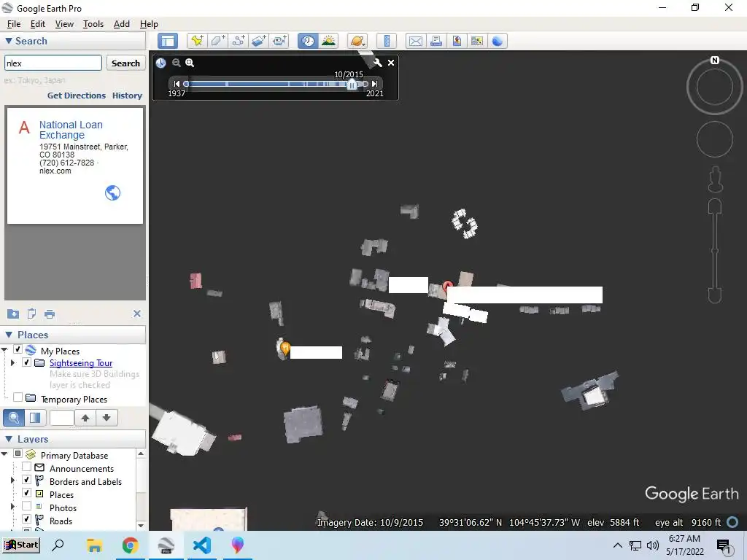Open the Help menu
Screen dimensions: 747x560
pyautogui.click(x=149, y=24)
